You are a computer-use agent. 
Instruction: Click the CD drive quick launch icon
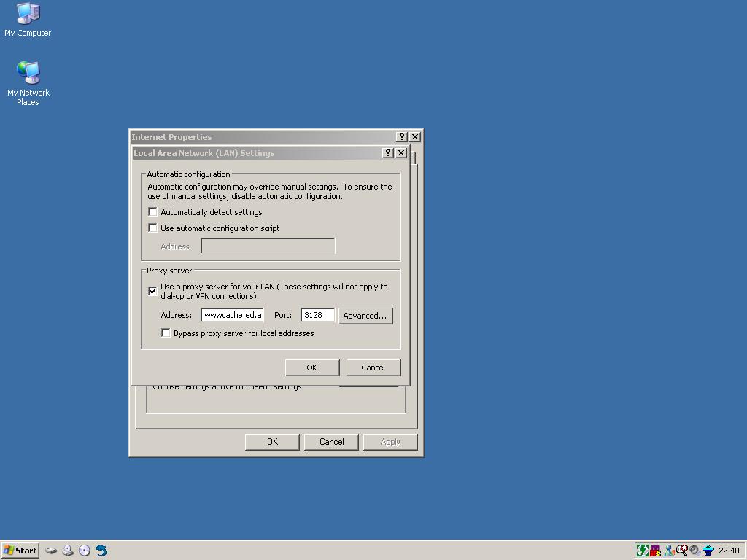68,551
